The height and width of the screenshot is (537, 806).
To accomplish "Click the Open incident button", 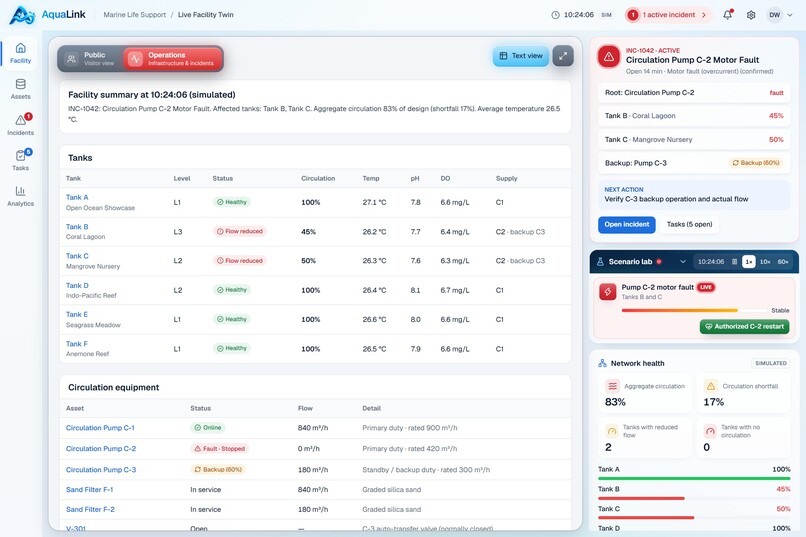I will coord(627,225).
